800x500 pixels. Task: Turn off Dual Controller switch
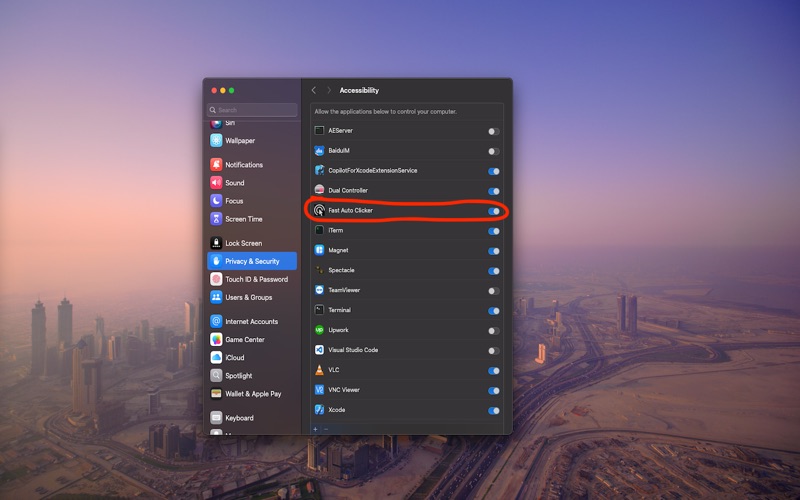pos(493,191)
